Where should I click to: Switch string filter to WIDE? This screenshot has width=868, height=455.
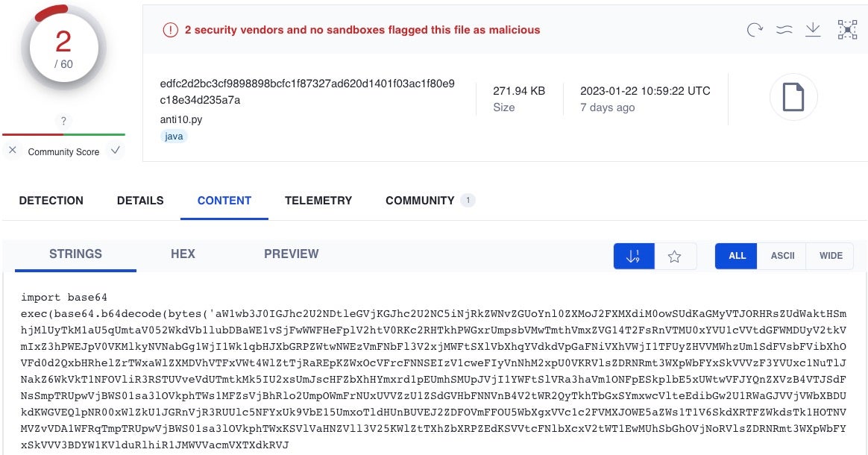pyautogui.click(x=831, y=256)
